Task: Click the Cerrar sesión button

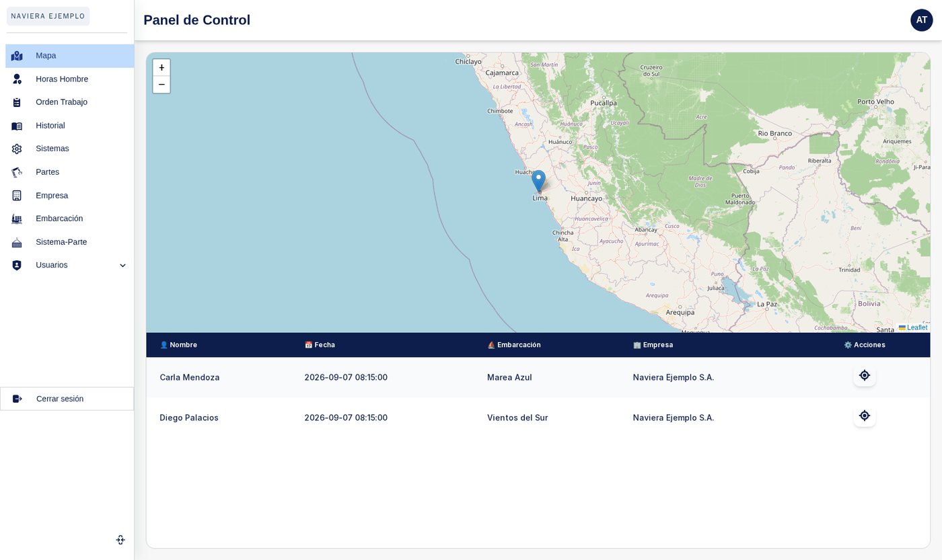Action: point(67,399)
